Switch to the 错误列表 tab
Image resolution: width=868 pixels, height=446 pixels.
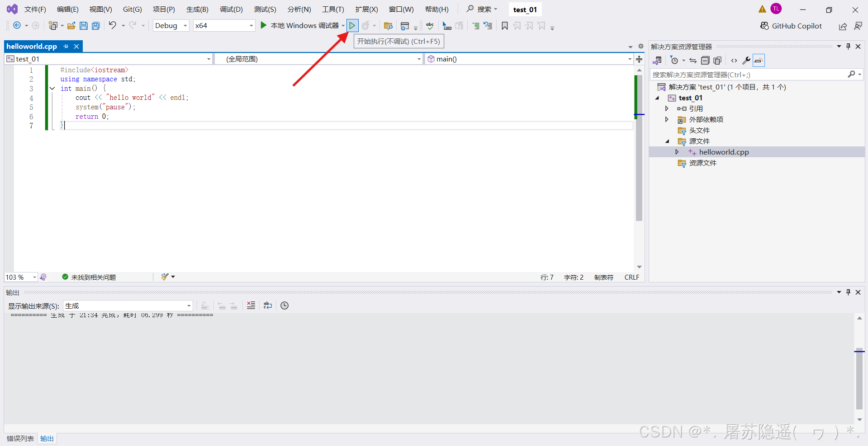click(x=20, y=438)
